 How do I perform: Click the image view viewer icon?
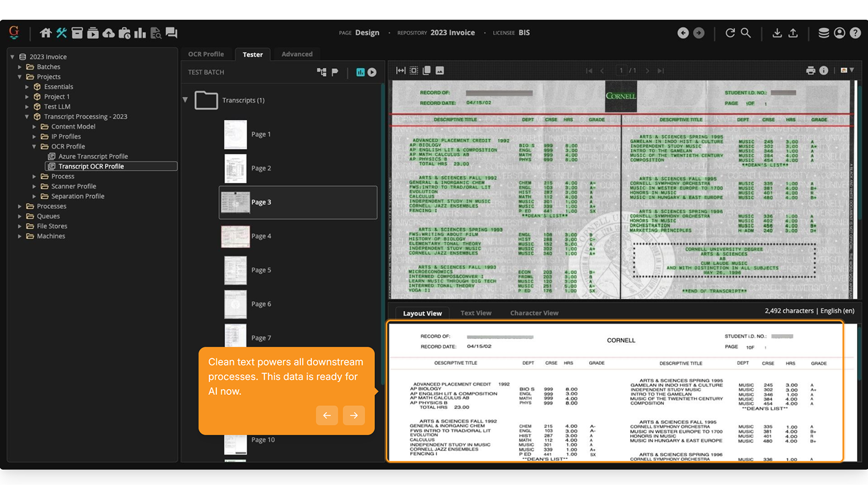pos(440,71)
